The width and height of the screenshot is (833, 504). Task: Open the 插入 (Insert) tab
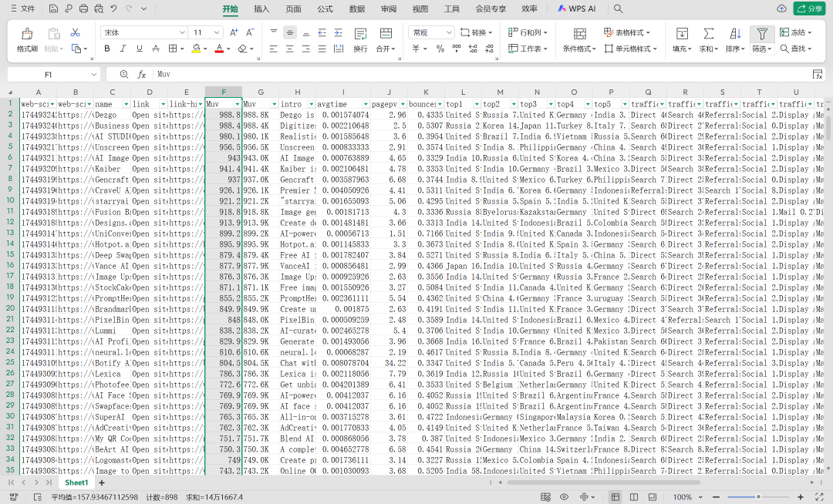[261, 9]
